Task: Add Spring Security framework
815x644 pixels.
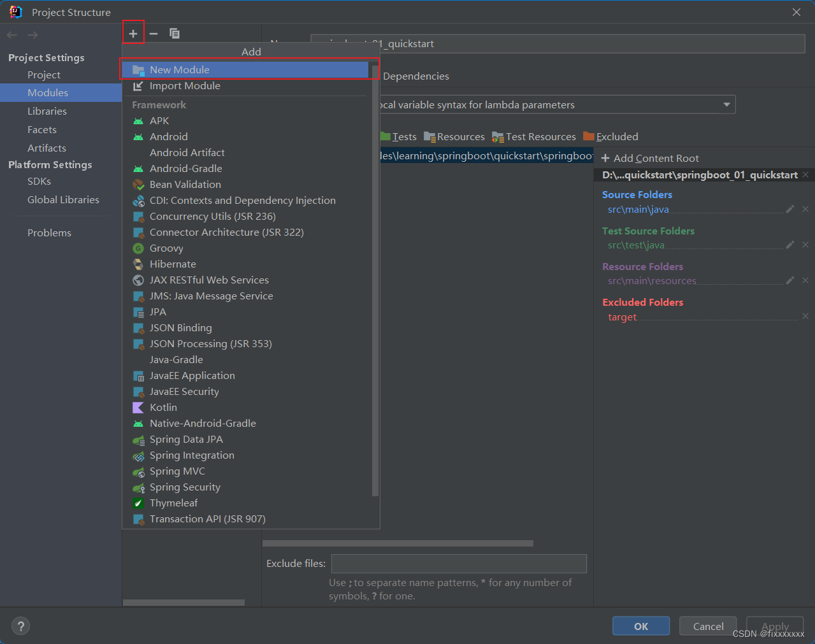Action: tap(245, 487)
